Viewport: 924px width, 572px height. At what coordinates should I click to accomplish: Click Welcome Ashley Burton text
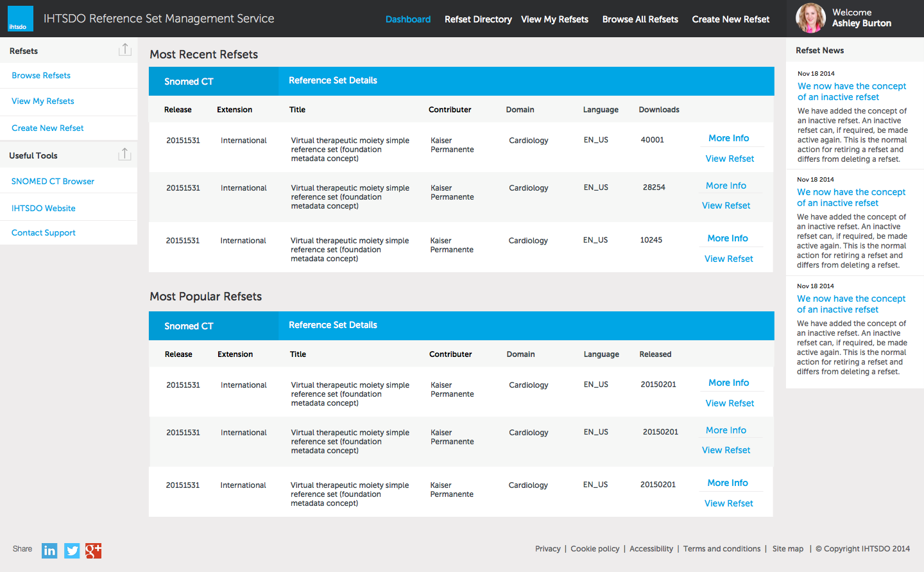[x=861, y=18]
